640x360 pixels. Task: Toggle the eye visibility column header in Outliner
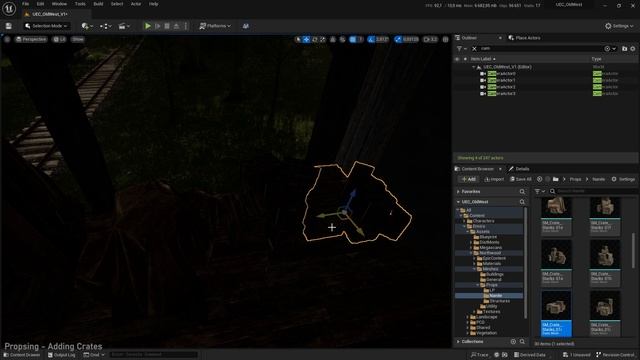[x=457, y=59]
